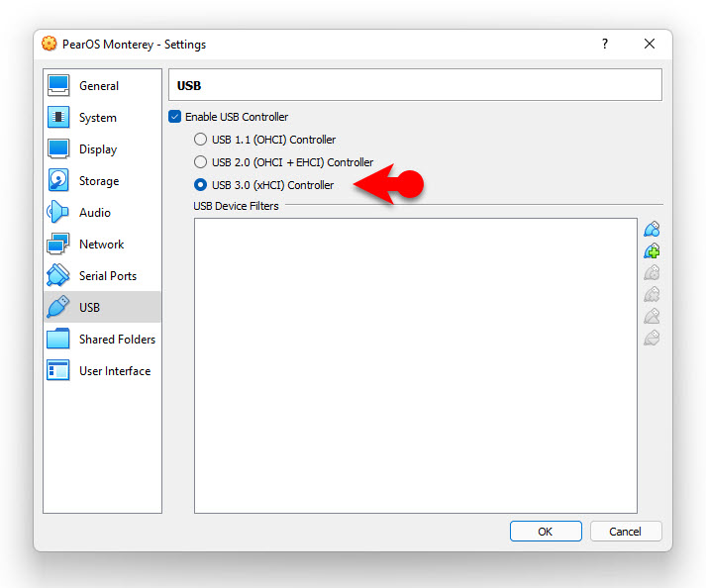Open the General settings category
Viewport: 706px width, 588px height.
pyautogui.click(x=102, y=85)
